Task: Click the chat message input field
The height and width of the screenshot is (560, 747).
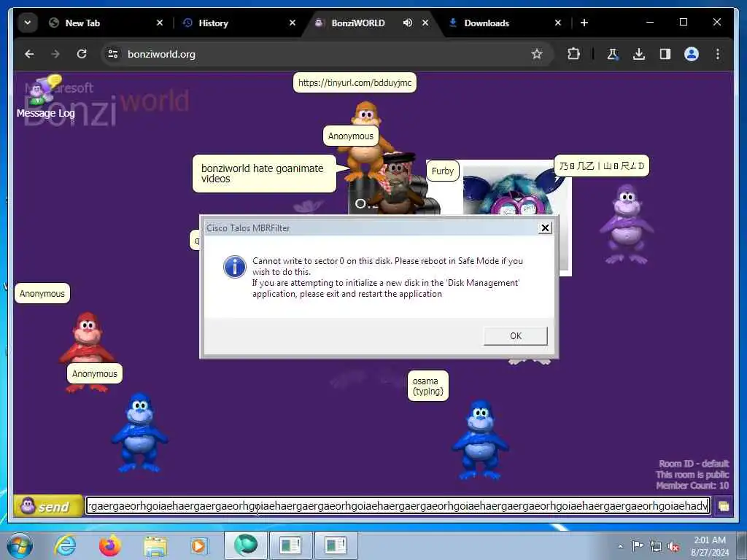Action: (x=398, y=506)
